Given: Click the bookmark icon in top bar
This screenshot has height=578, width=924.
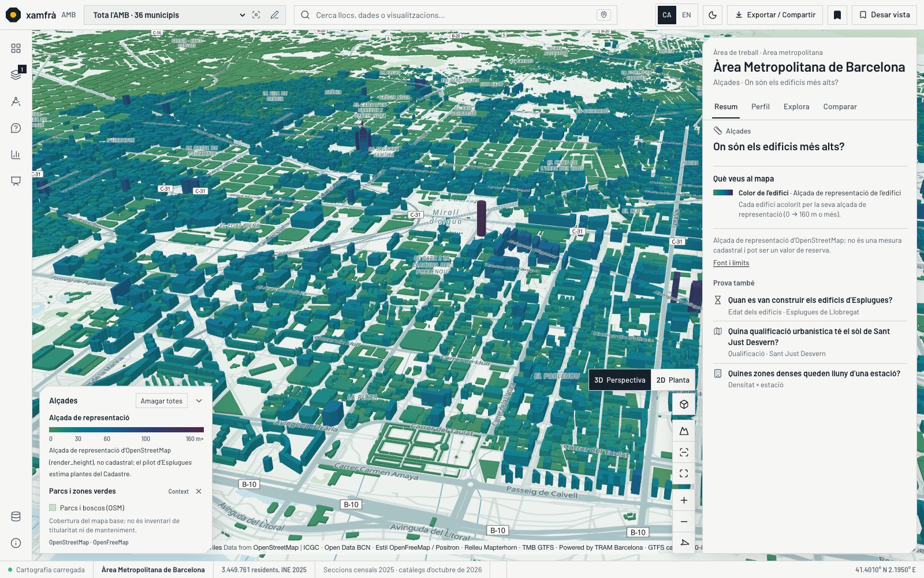Looking at the screenshot, I should click(837, 15).
